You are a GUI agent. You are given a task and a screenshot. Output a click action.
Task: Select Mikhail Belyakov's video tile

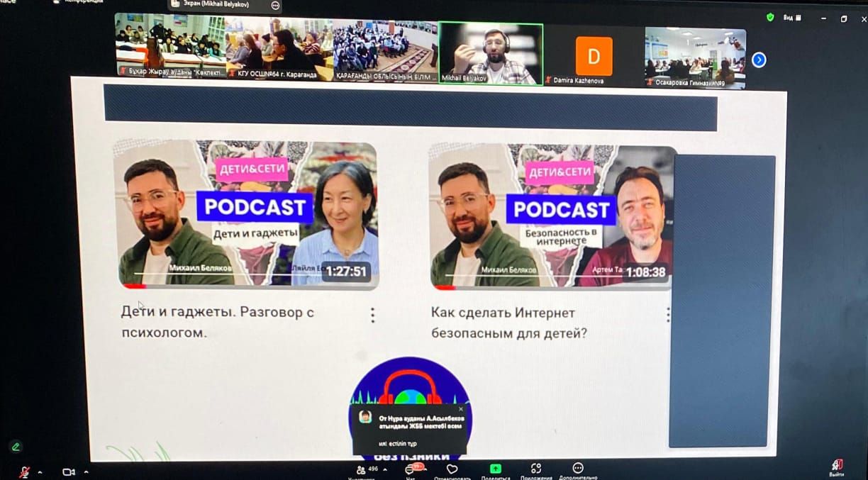491,55
